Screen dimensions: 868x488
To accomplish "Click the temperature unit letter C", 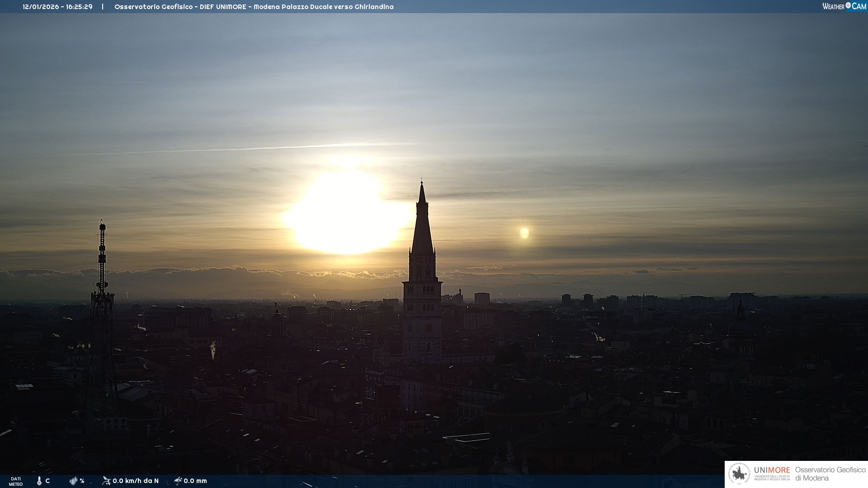I will pyautogui.click(x=47, y=481).
